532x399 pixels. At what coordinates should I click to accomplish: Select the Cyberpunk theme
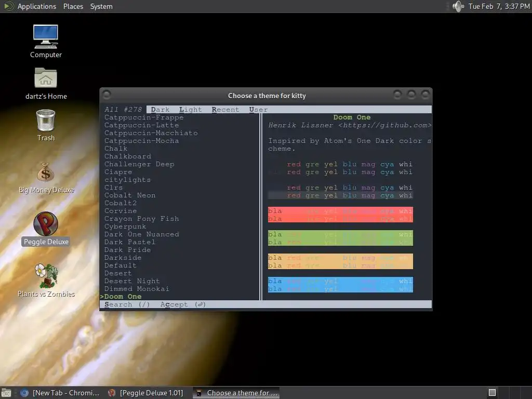point(125,227)
